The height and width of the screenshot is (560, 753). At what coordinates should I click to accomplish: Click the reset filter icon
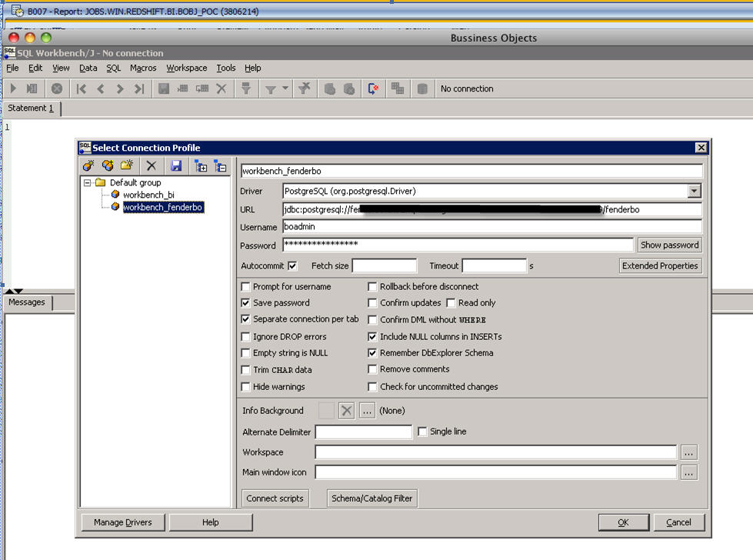click(x=305, y=88)
